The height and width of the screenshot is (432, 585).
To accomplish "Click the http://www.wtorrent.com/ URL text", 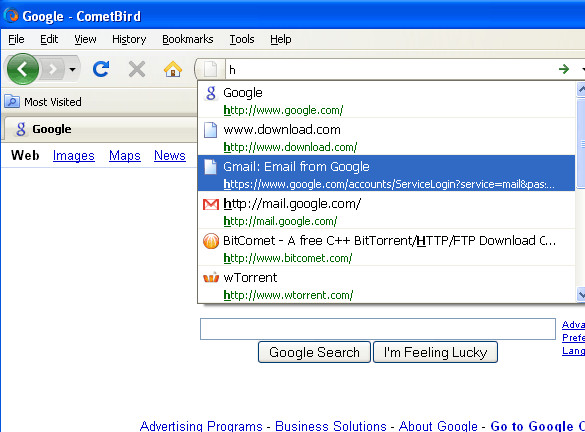I will (x=288, y=295).
